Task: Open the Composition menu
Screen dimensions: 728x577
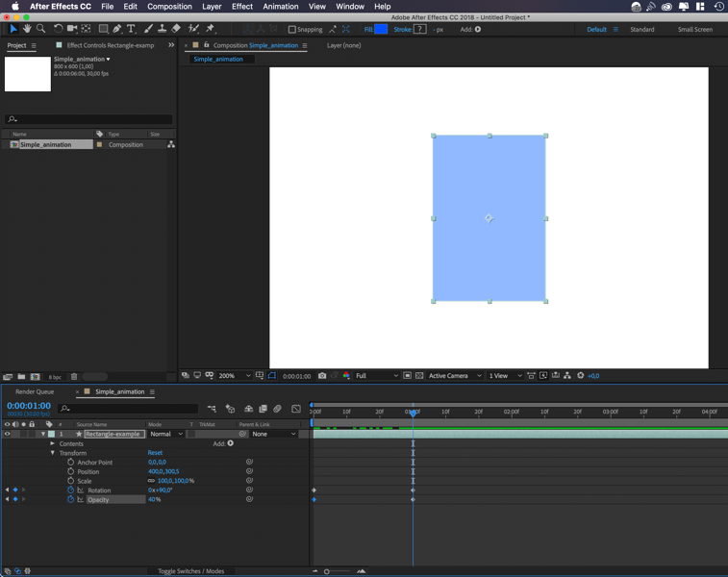Action: pos(169,7)
